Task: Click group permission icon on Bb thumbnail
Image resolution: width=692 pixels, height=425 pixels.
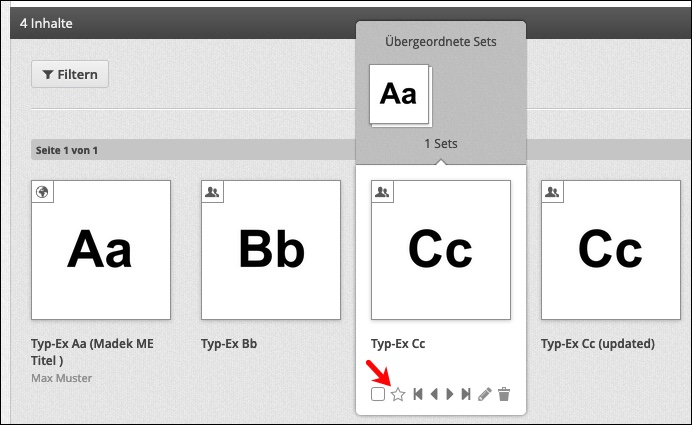Action: coord(212,191)
